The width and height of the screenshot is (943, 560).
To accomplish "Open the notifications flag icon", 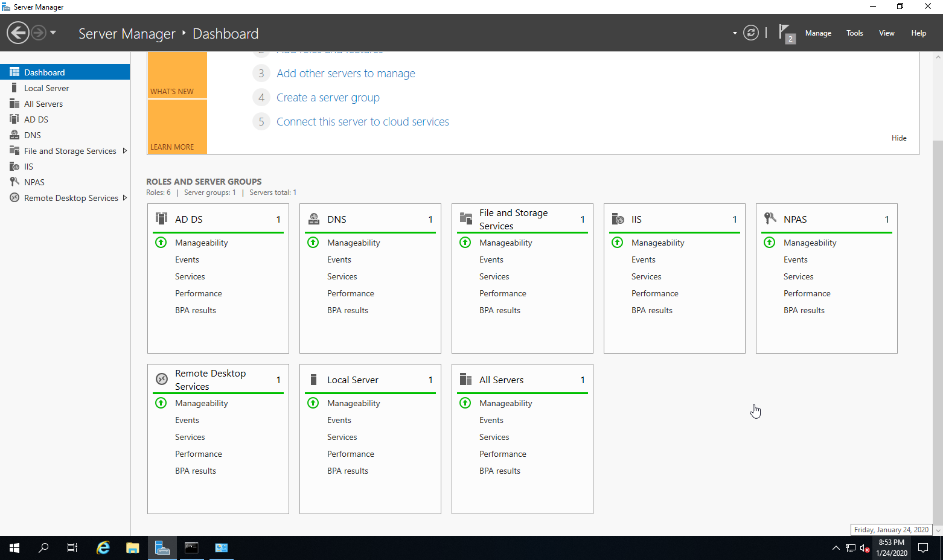I will pos(786,33).
